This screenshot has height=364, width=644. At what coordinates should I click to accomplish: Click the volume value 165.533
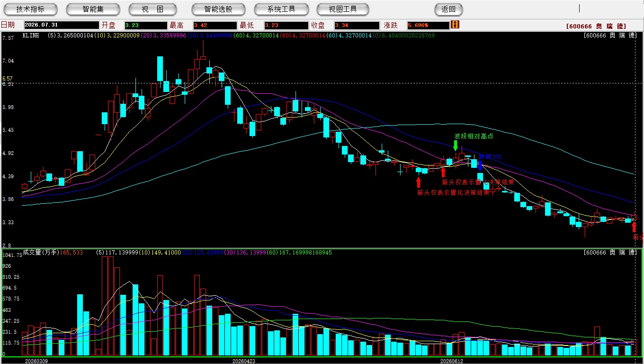[x=71, y=253]
